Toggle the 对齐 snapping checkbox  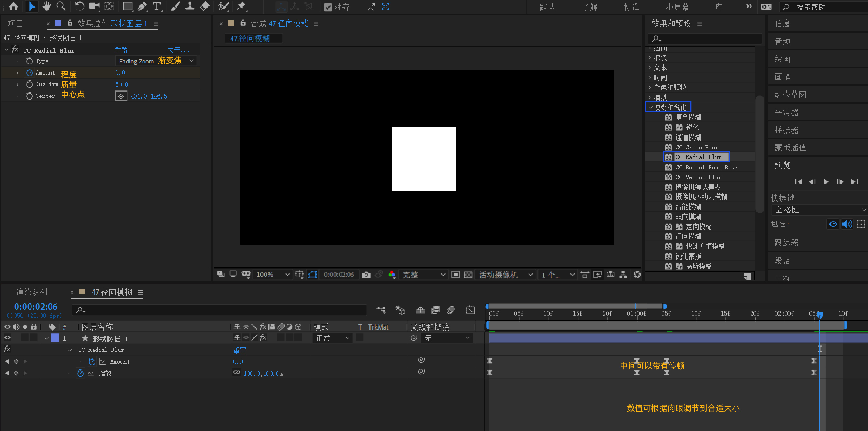[328, 7]
